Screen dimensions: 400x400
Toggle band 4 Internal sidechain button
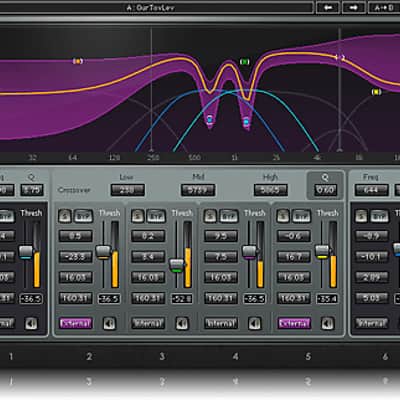[221, 323]
